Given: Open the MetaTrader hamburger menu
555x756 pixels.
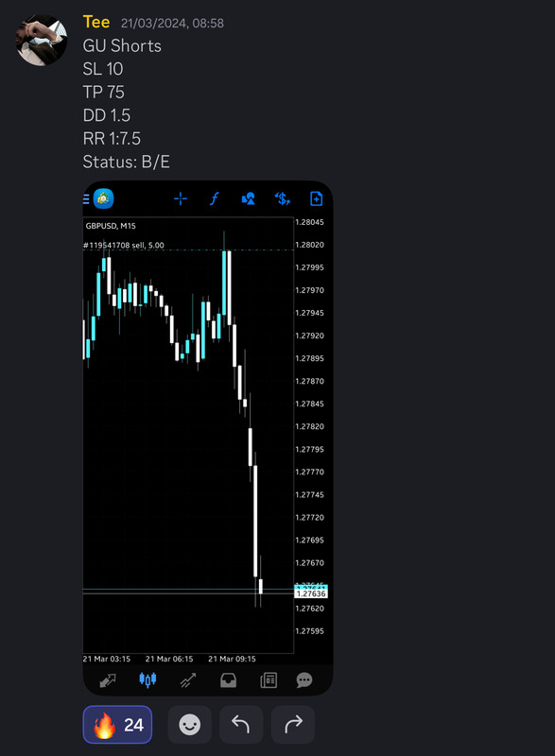Looking at the screenshot, I should (86, 198).
